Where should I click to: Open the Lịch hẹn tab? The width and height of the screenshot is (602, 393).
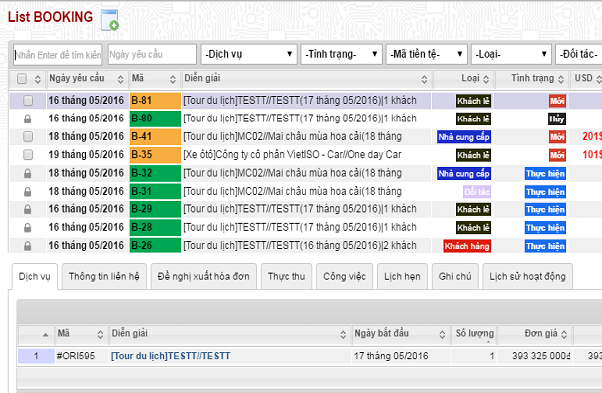[x=402, y=276]
